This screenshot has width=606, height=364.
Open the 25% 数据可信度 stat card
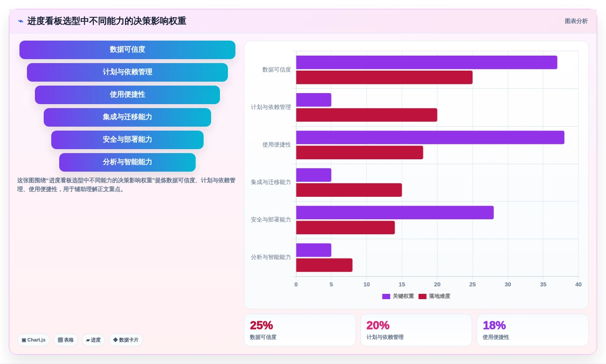coord(300,330)
